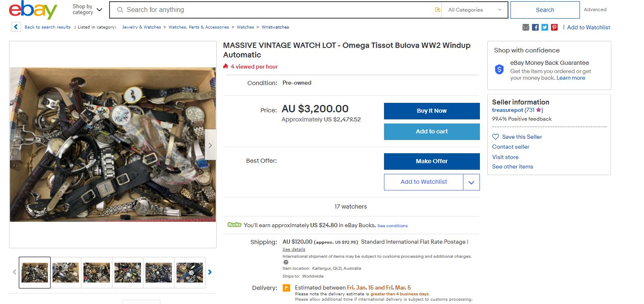Click the shipping help question mark

(x=286, y=262)
